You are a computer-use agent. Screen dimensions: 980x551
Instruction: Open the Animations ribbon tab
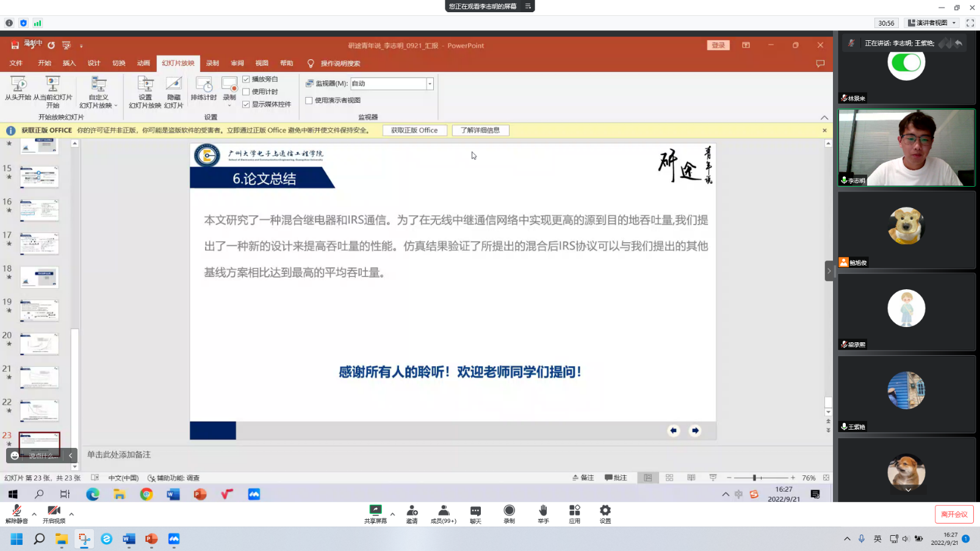(143, 63)
